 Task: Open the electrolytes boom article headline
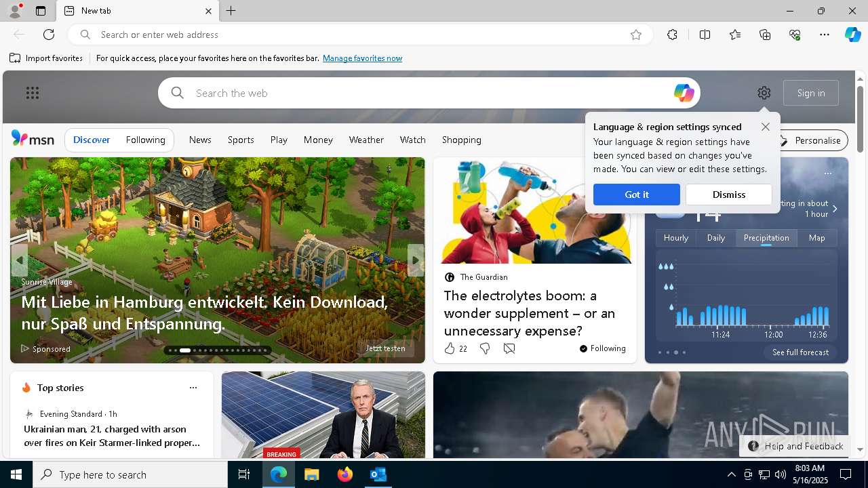pos(530,313)
